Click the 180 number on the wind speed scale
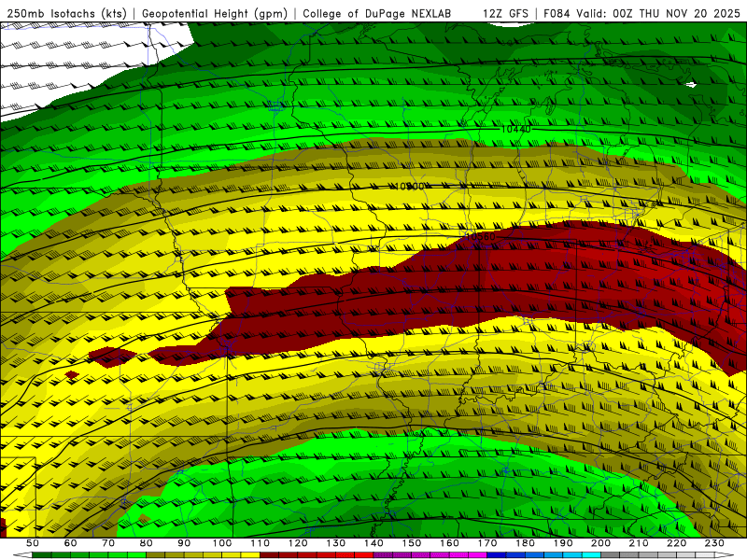747x560 pixels. [525, 543]
